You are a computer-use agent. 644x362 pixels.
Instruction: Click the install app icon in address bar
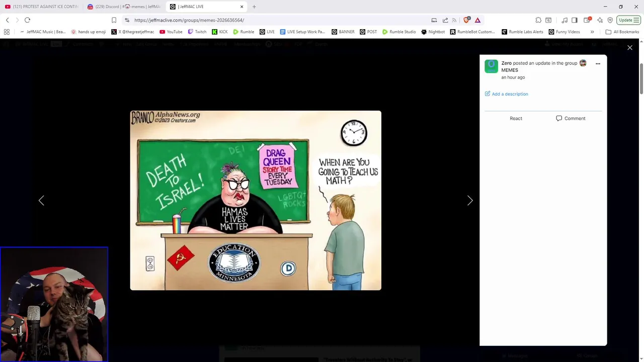(x=434, y=20)
